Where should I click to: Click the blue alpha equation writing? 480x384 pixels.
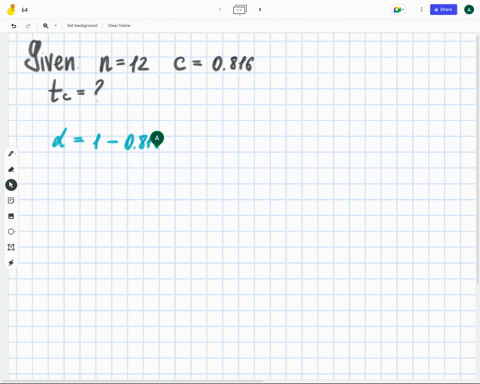pyautogui.click(x=106, y=140)
